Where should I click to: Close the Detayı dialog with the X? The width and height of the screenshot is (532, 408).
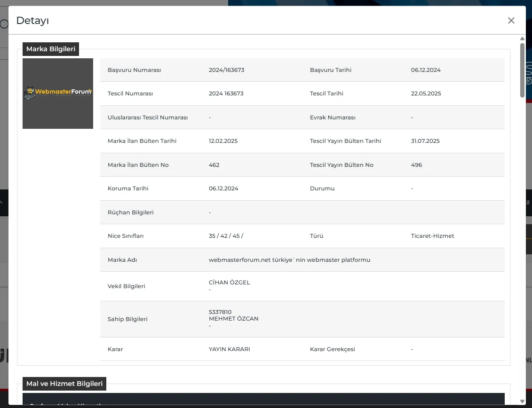511,20
